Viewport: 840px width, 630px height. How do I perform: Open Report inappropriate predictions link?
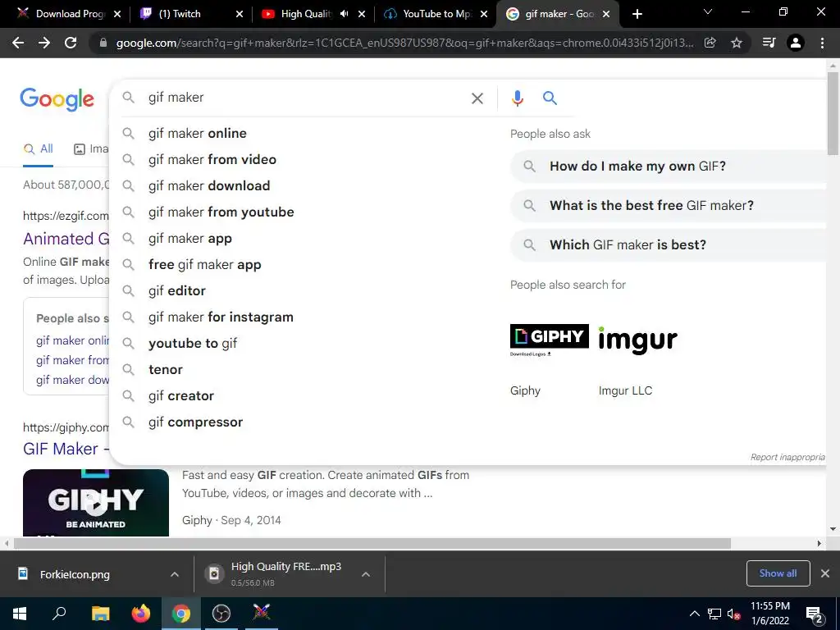(787, 457)
